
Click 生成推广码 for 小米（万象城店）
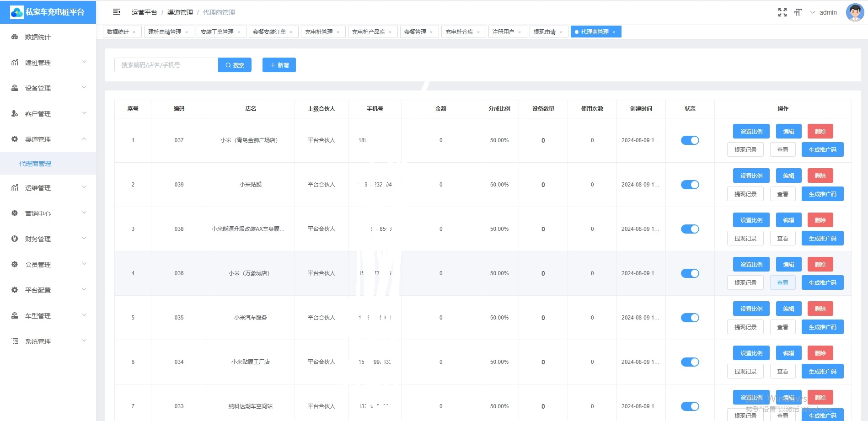(822, 283)
